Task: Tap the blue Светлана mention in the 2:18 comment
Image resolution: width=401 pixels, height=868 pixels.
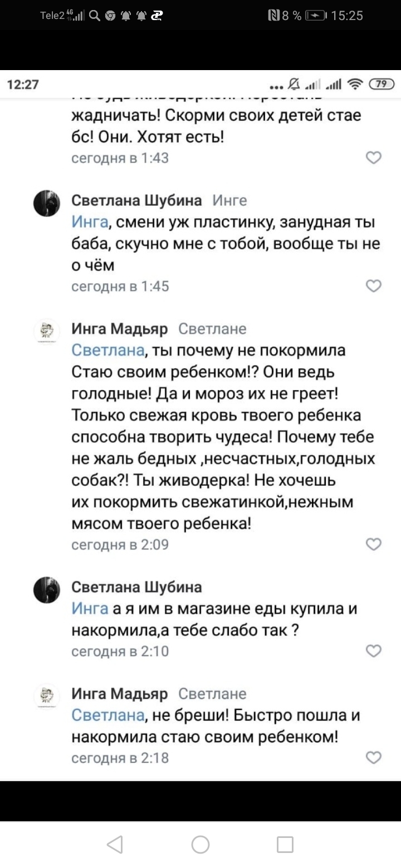Action: pyautogui.click(x=109, y=716)
